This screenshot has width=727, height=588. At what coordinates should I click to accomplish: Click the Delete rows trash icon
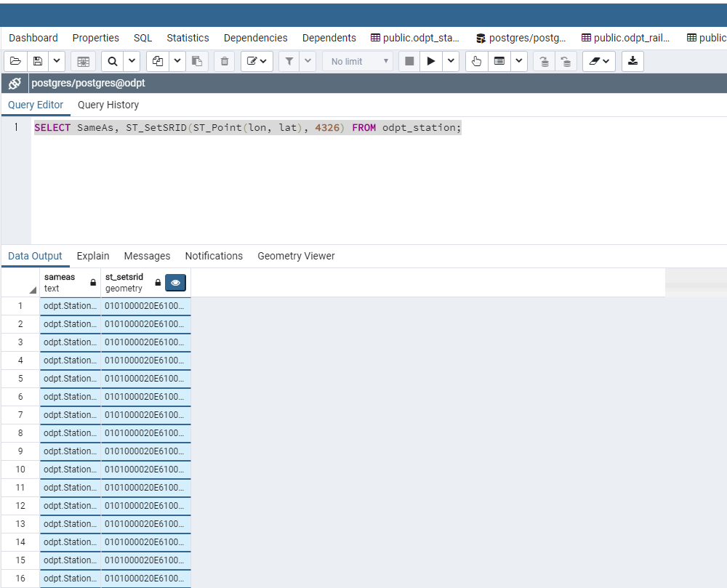coord(225,61)
